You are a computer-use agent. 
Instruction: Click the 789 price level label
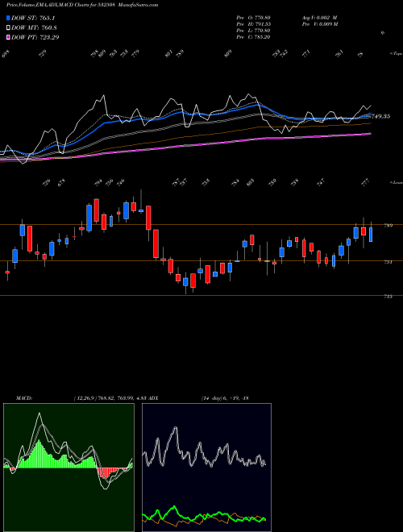point(388,225)
